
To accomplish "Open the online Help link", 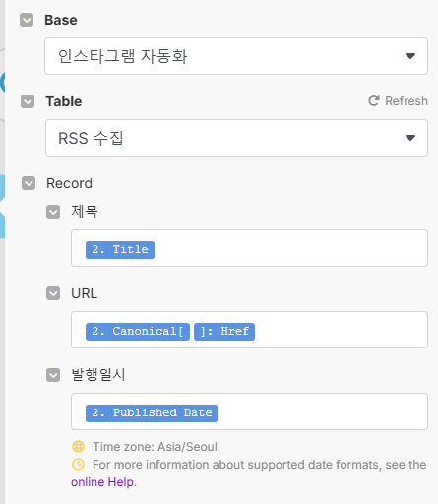I will click(x=102, y=482).
